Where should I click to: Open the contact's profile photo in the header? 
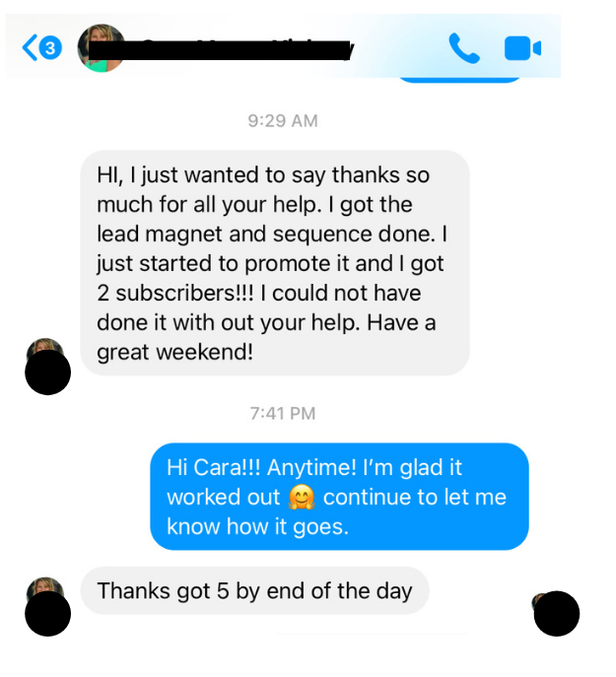[x=102, y=48]
